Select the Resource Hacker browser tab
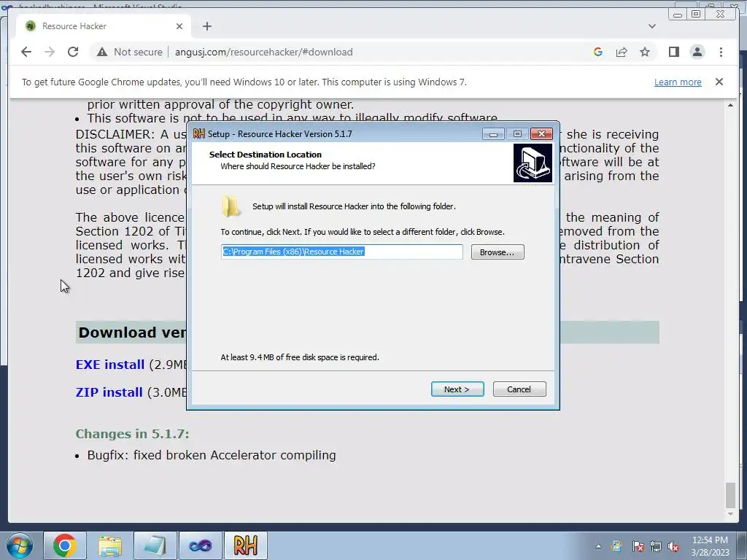 pyautogui.click(x=103, y=26)
